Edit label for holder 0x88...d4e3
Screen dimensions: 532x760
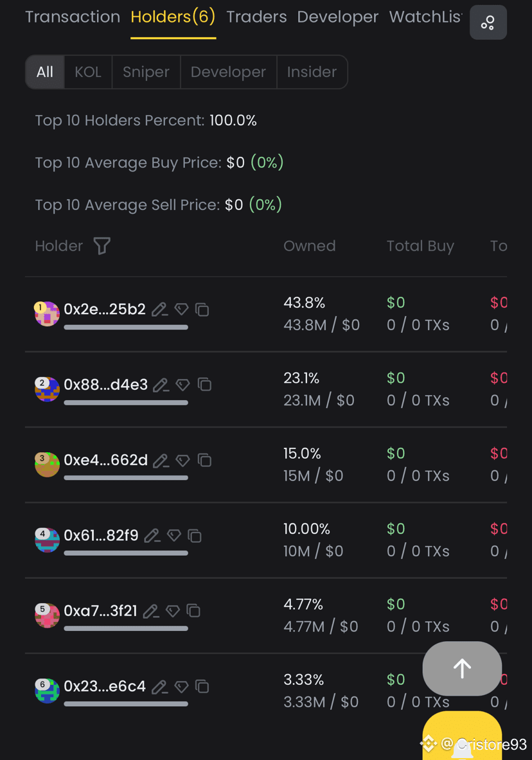coord(161,385)
